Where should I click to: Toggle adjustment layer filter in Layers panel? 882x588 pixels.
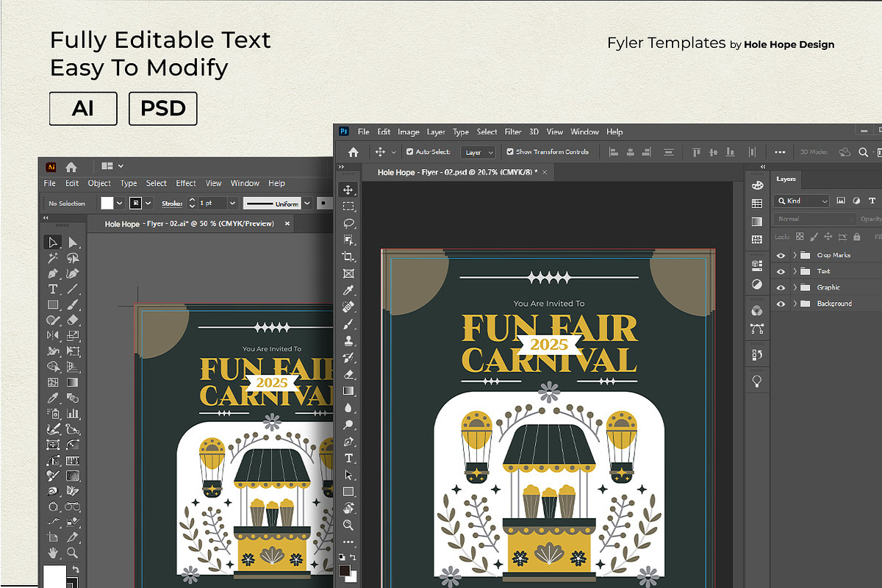click(x=856, y=201)
